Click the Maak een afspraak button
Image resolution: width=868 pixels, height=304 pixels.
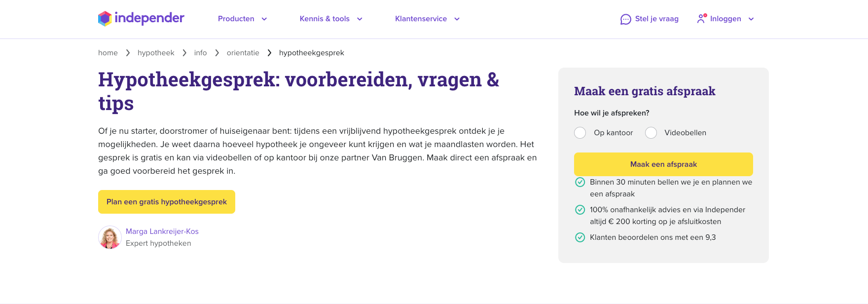tap(663, 164)
